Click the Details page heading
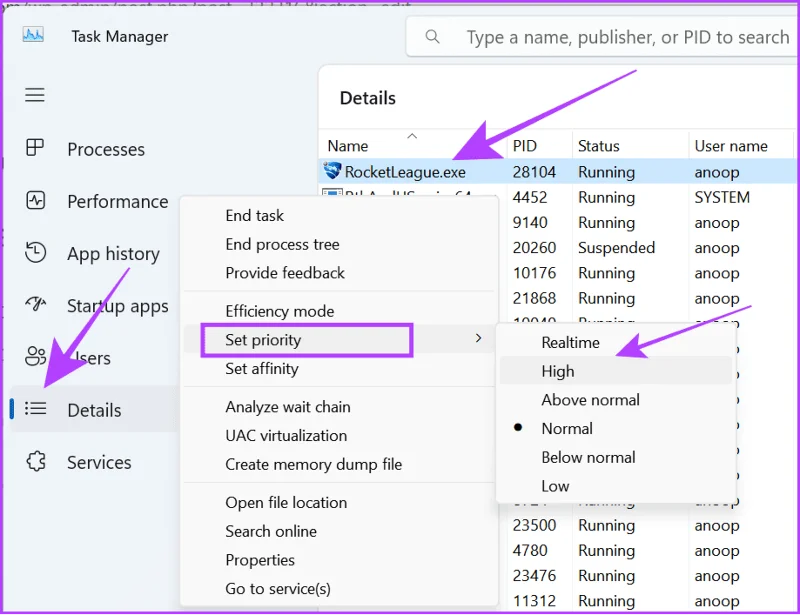The image size is (800, 615). pos(367,98)
